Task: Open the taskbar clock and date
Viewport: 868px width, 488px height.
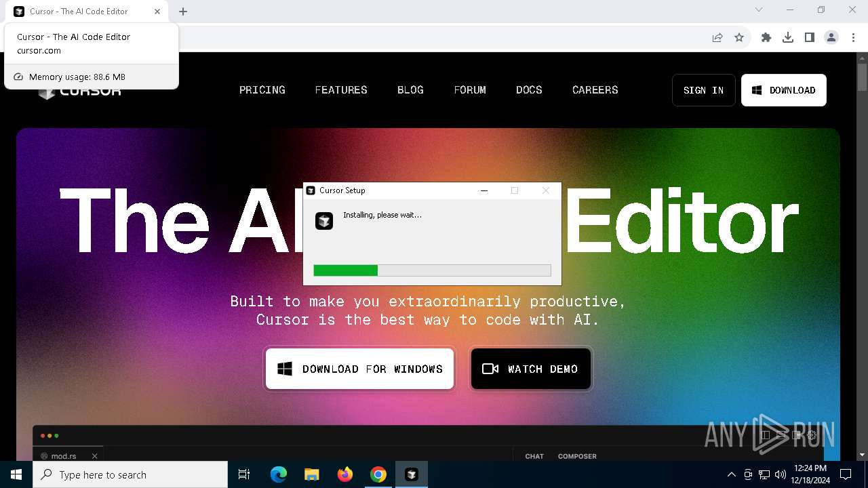Action: 810,474
